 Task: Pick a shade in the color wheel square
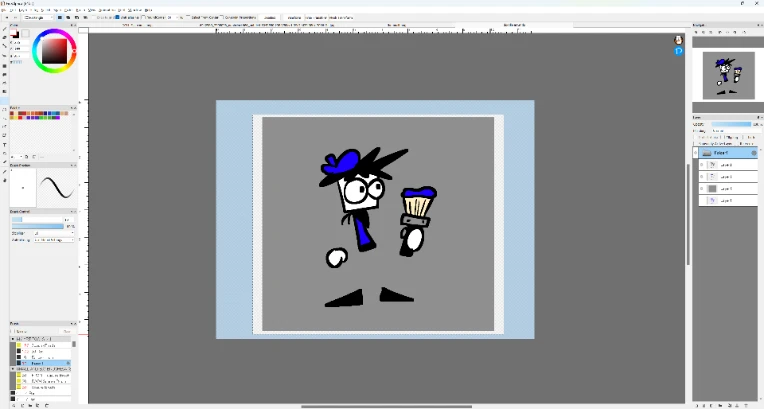(x=54, y=51)
